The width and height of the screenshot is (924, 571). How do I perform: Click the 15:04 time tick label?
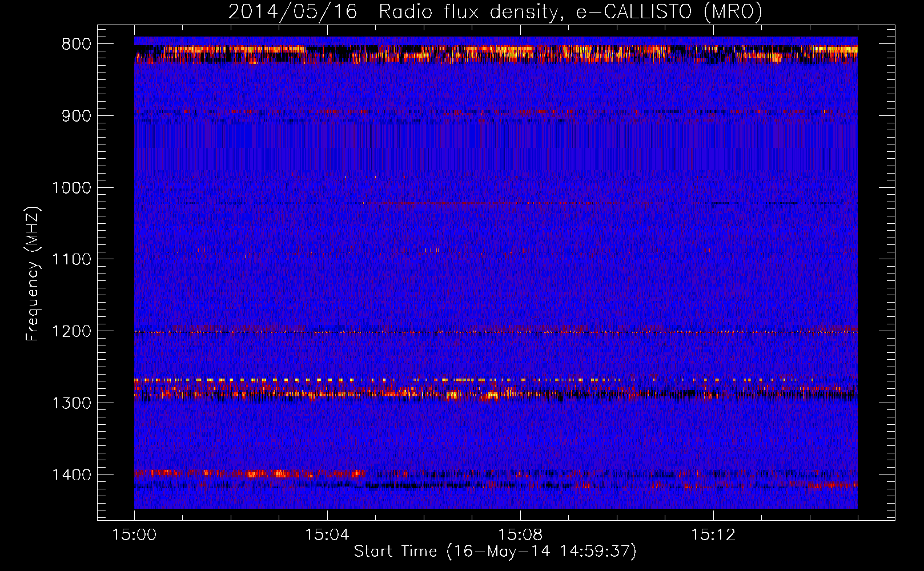(327, 535)
